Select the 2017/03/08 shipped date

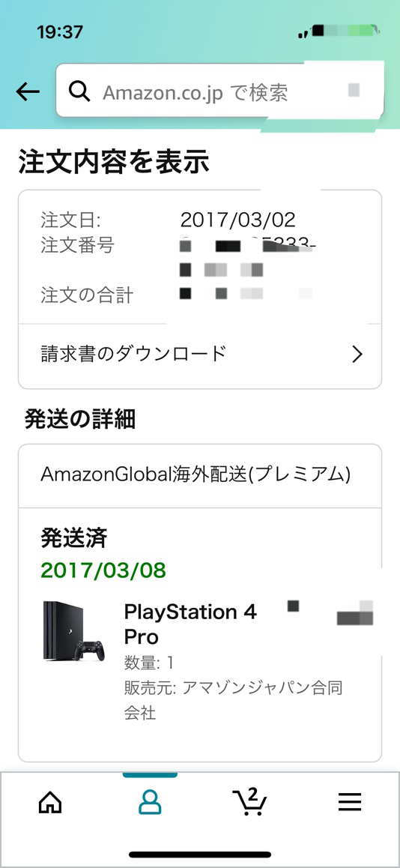click(x=103, y=570)
